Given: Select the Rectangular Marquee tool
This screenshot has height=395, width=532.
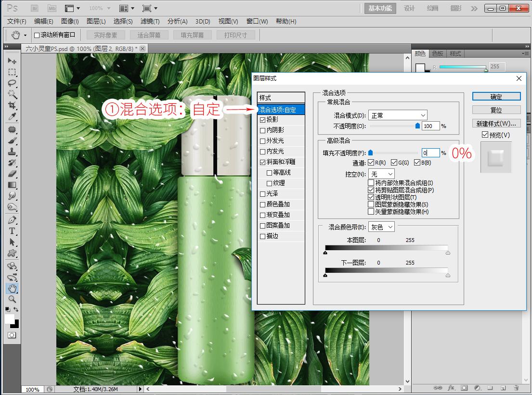Looking at the screenshot, I should click(x=13, y=72).
